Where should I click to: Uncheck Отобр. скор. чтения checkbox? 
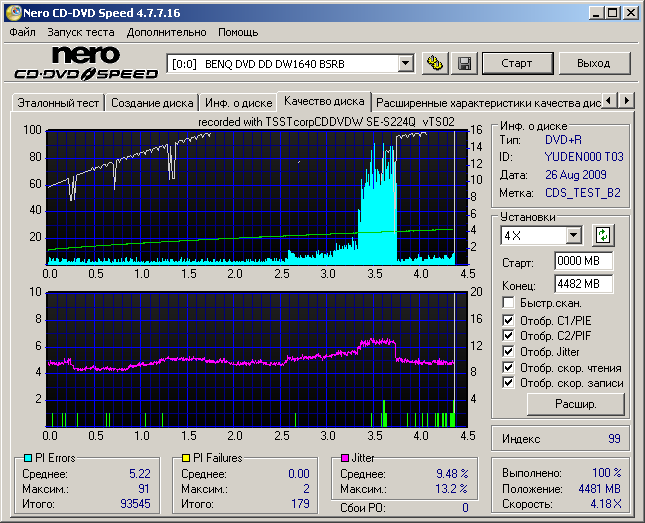click(x=508, y=367)
